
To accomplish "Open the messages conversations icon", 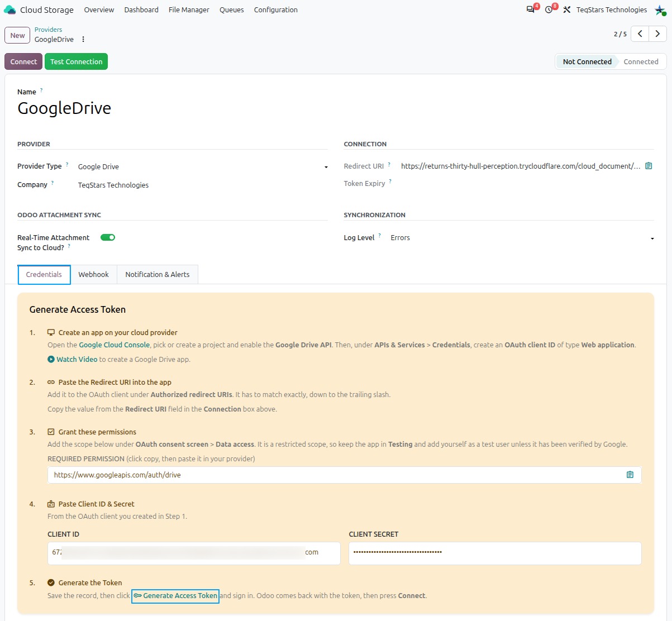I will (x=530, y=9).
